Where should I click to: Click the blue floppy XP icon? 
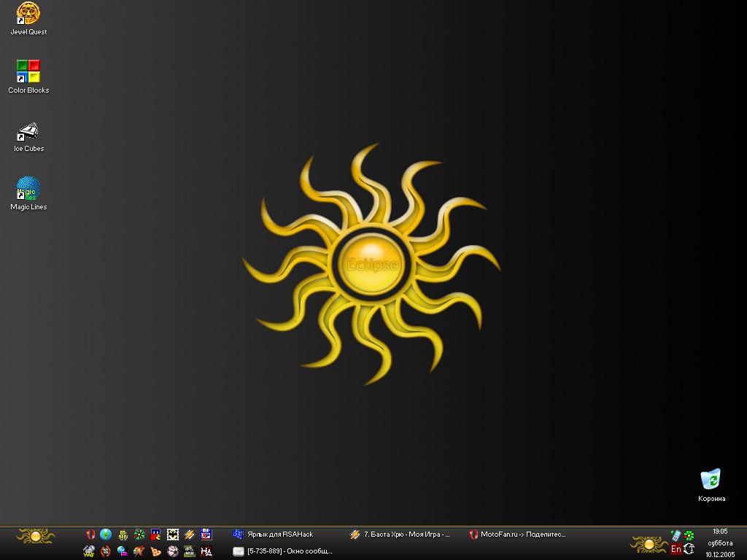coord(206,534)
